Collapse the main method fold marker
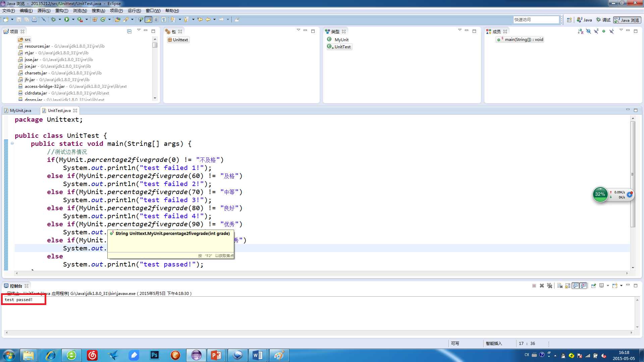 tap(12, 143)
